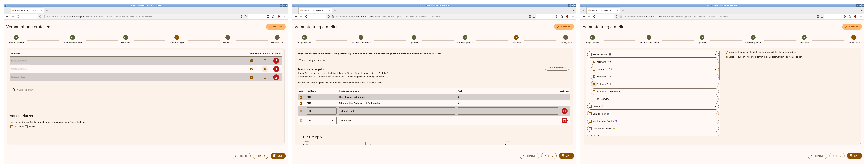The image size is (868, 168).
Task: Open recent browsing icon in Berechtigungen window
Action: click(x=7, y=11)
